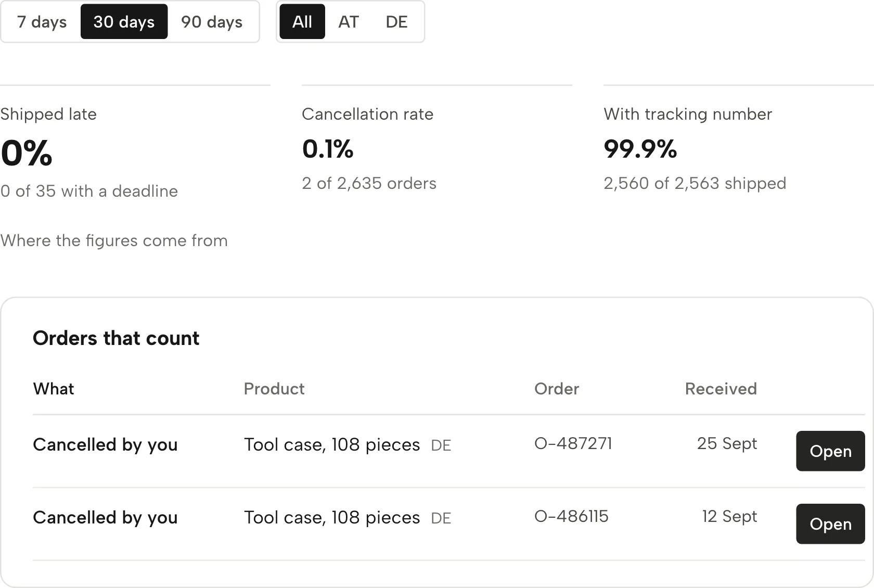Click the 'With tracking number' label

click(x=688, y=114)
